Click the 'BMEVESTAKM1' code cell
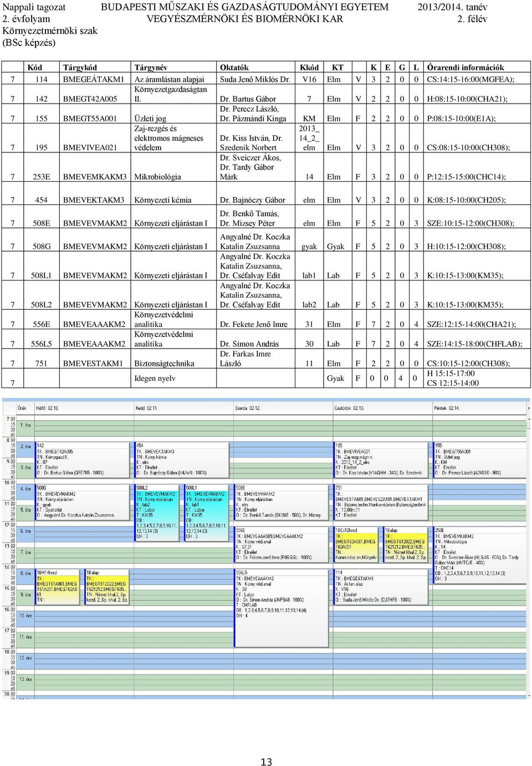 point(93,364)
